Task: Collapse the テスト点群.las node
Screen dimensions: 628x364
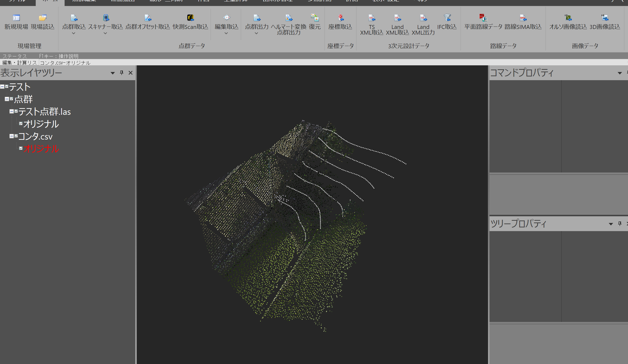Action: pos(11,111)
